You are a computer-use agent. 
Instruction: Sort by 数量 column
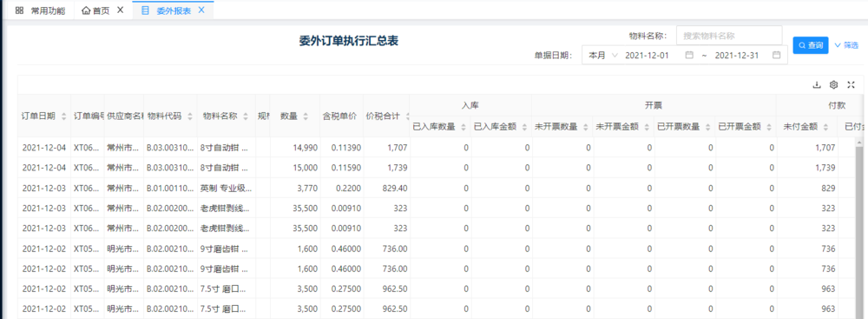click(306, 116)
